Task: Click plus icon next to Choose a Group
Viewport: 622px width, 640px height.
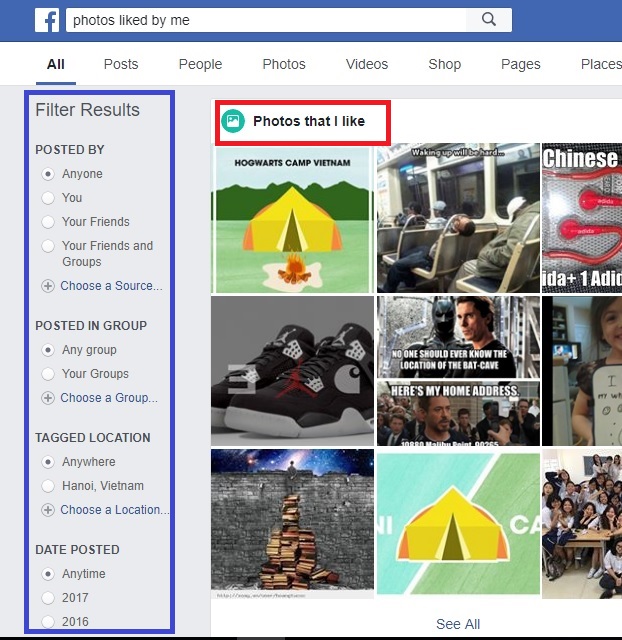Action: pos(47,398)
